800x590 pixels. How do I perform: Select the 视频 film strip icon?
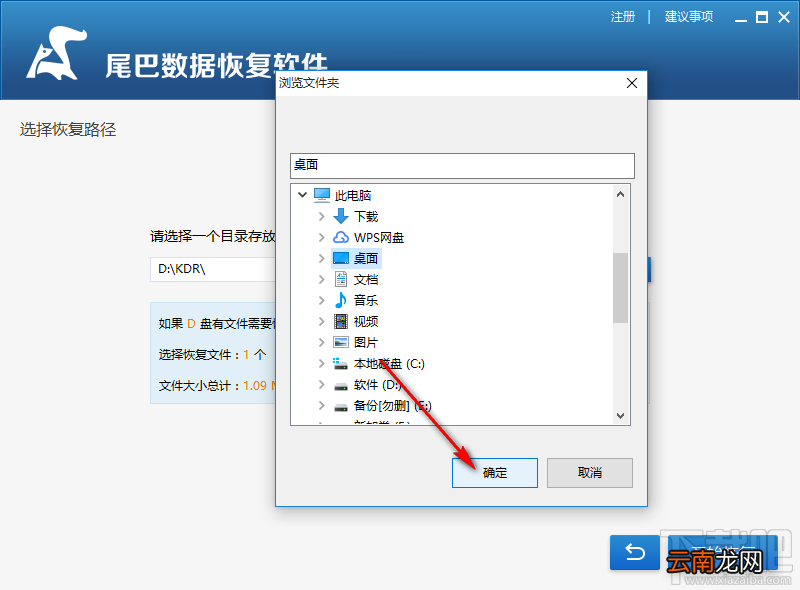click(341, 321)
